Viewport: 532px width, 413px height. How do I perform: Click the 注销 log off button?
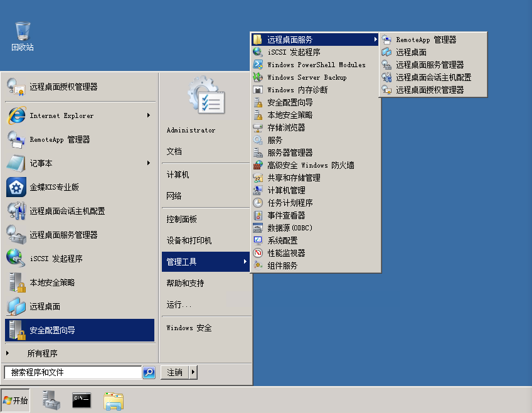(x=175, y=372)
